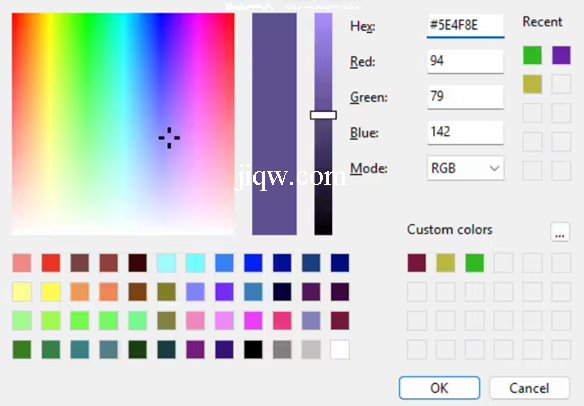Click the Hex color input field
The height and width of the screenshot is (406, 584).
pos(466,26)
